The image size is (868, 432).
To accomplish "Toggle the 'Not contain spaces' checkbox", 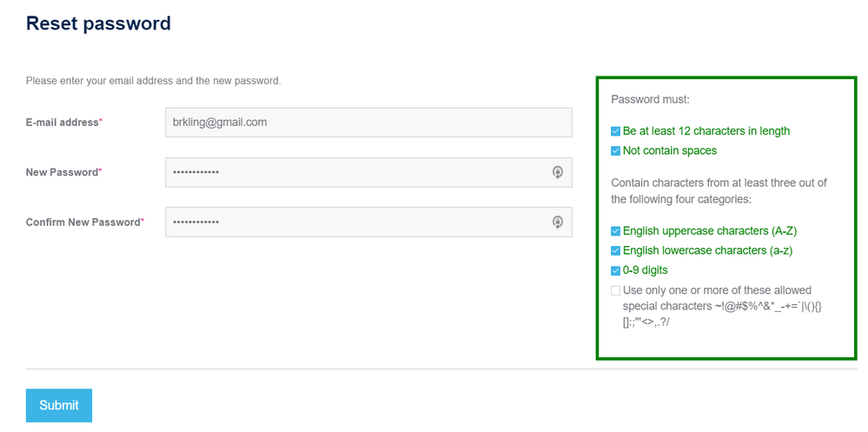I will coord(615,150).
